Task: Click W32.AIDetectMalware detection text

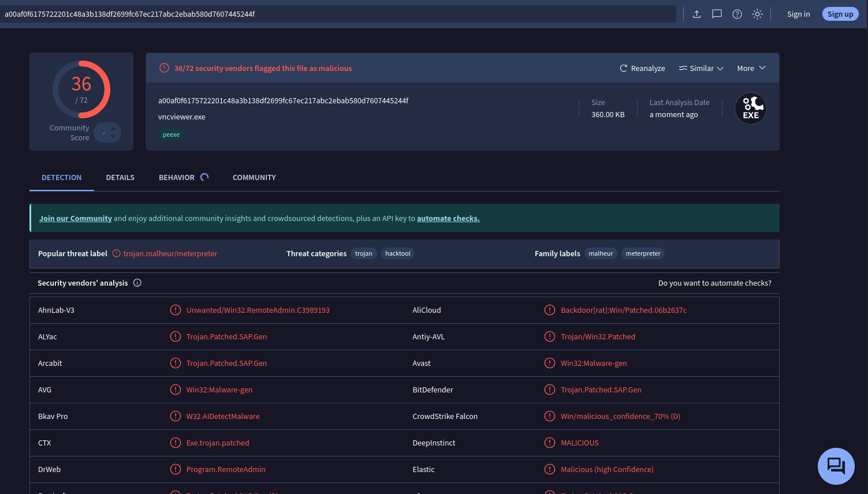Action: (223, 416)
